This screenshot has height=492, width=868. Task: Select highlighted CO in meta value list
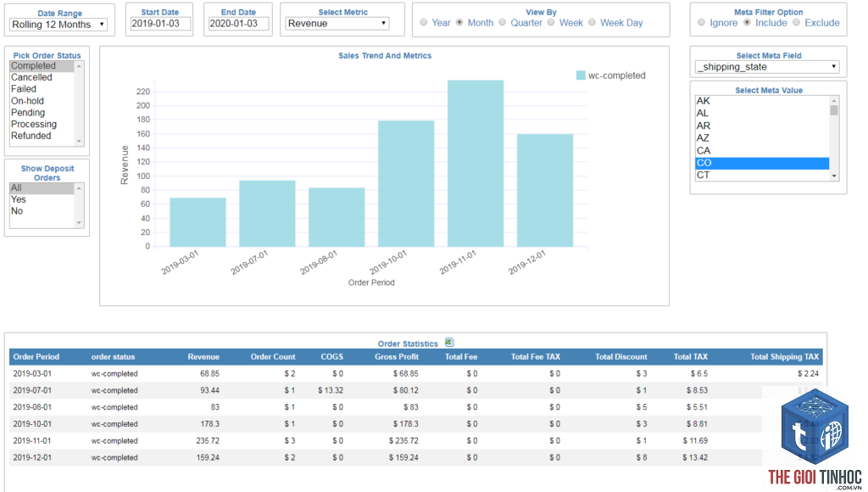[762, 163]
